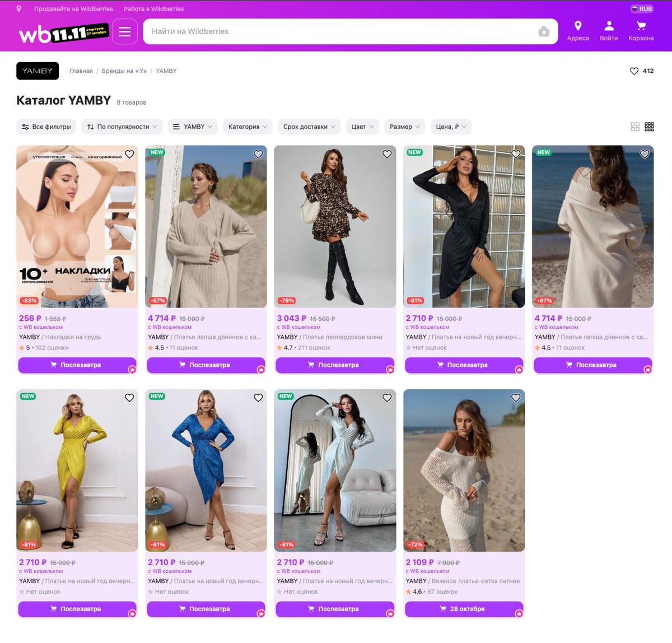Go to Бренды на «Y» breadcrumb

tap(124, 71)
